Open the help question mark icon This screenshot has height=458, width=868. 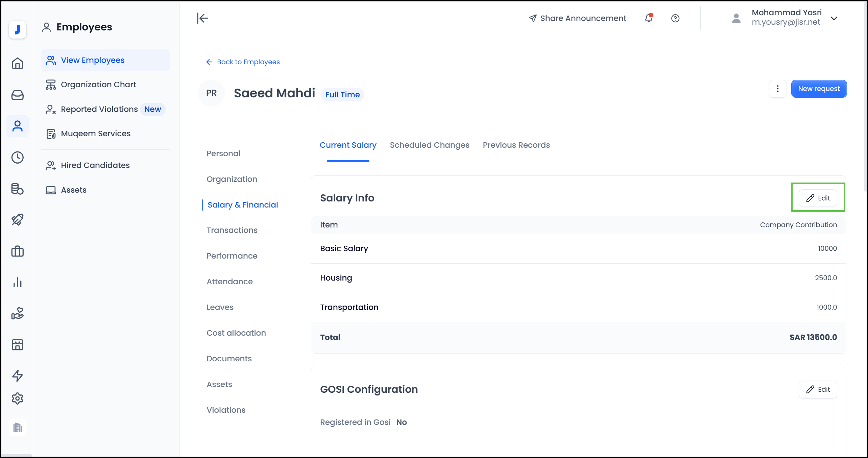coord(675,18)
